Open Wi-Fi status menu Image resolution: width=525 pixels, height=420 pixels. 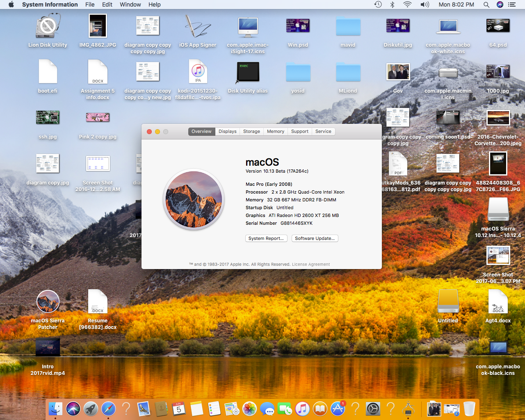[x=407, y=5]
